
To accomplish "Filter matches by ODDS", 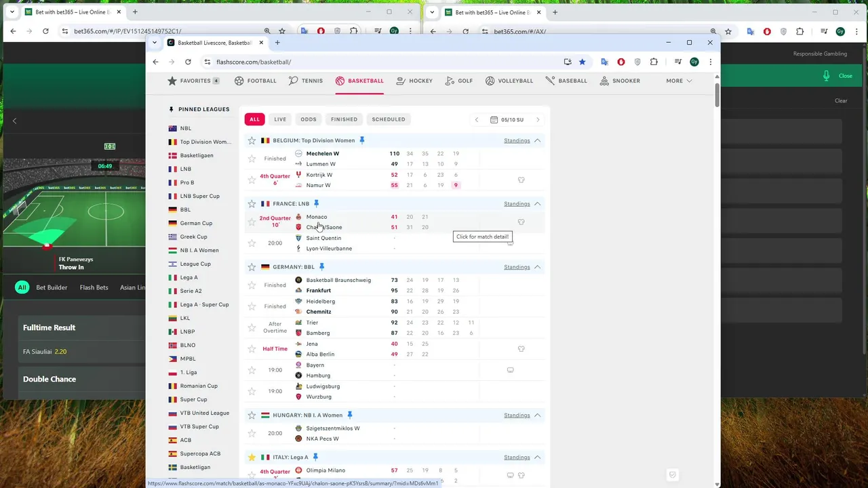I will pos(309,119).
